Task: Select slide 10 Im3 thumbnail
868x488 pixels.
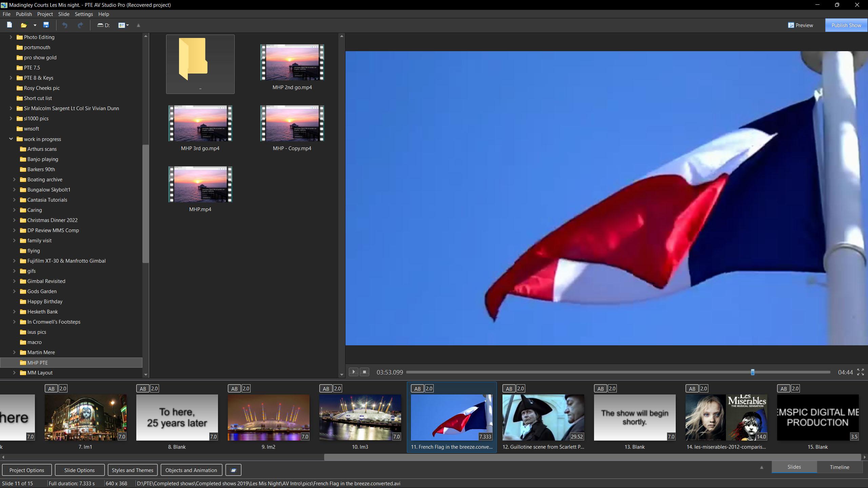Action: point(360,418)
